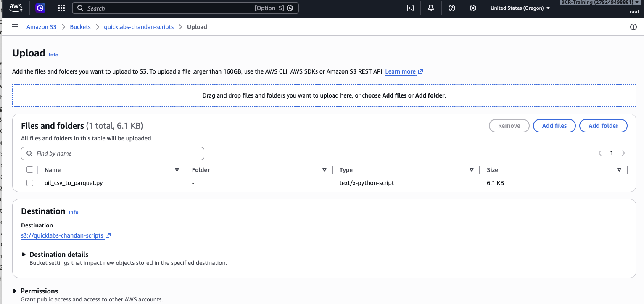The height and width of the screenshot is (304, 644).
Task: Click the oil_csv_to_parquet.py file name
Action: pyautogui.click(x=74, y=183)
